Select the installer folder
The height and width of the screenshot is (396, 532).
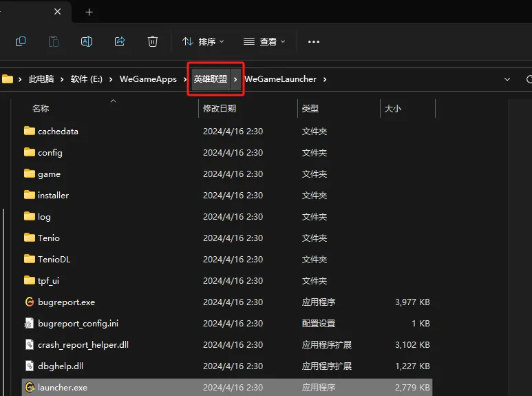click(x=227, y=196)
